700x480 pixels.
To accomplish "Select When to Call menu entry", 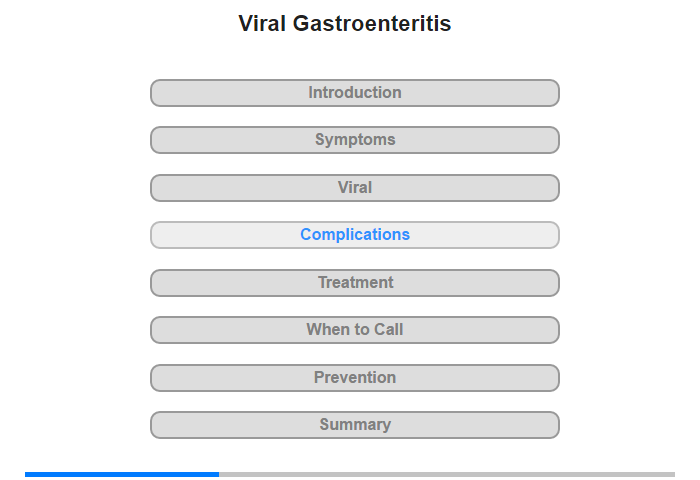I will [354, 330].
